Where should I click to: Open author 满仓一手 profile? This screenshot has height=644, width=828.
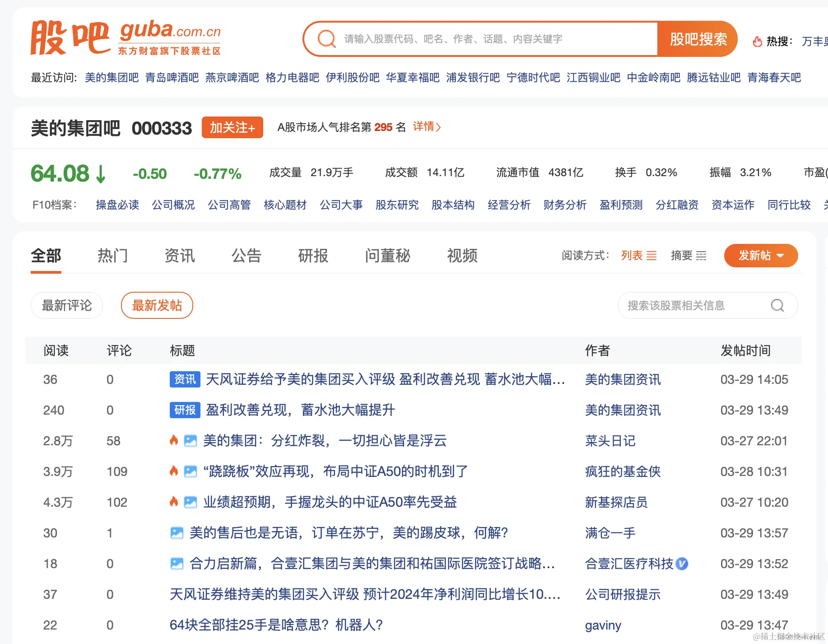pos(610,533)
